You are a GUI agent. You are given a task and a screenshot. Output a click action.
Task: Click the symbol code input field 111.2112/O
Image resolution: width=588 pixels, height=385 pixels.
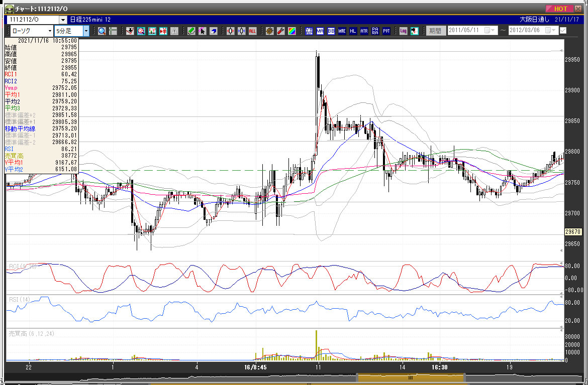(33, 20)
